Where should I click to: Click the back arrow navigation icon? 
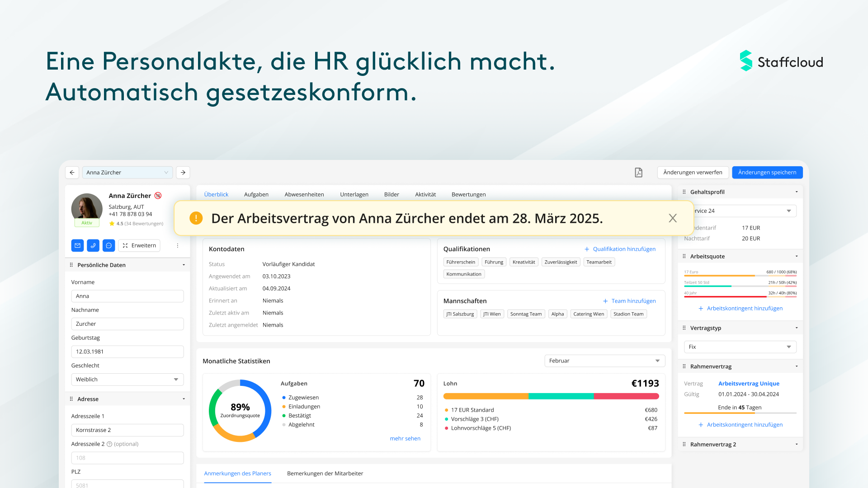point(72,173)
